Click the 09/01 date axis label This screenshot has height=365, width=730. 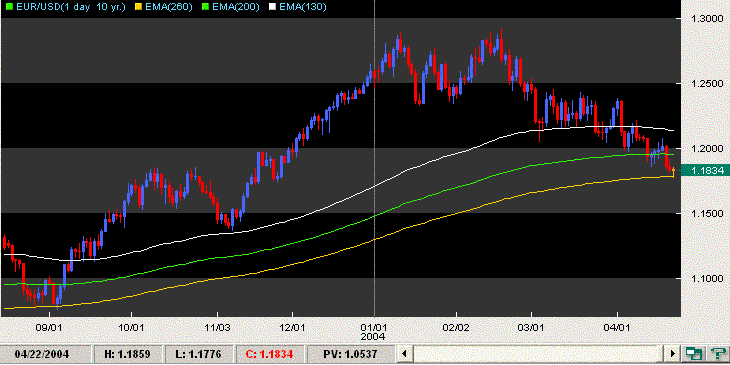point(49,327)
